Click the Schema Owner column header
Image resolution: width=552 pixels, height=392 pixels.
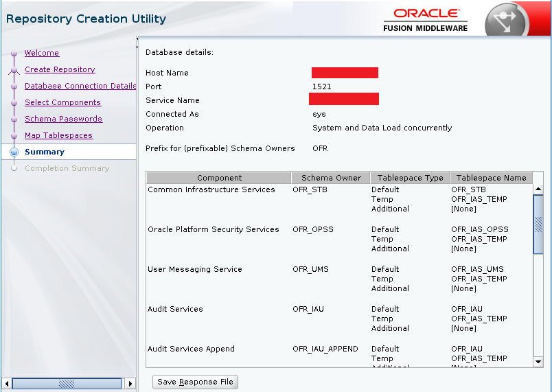331,178
